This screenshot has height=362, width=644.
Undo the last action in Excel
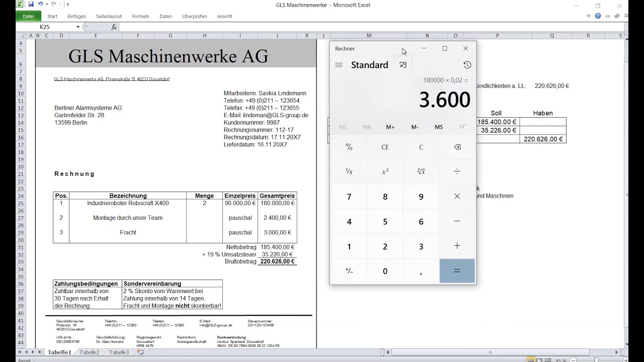pyautogui.click(x=40, y=5)
